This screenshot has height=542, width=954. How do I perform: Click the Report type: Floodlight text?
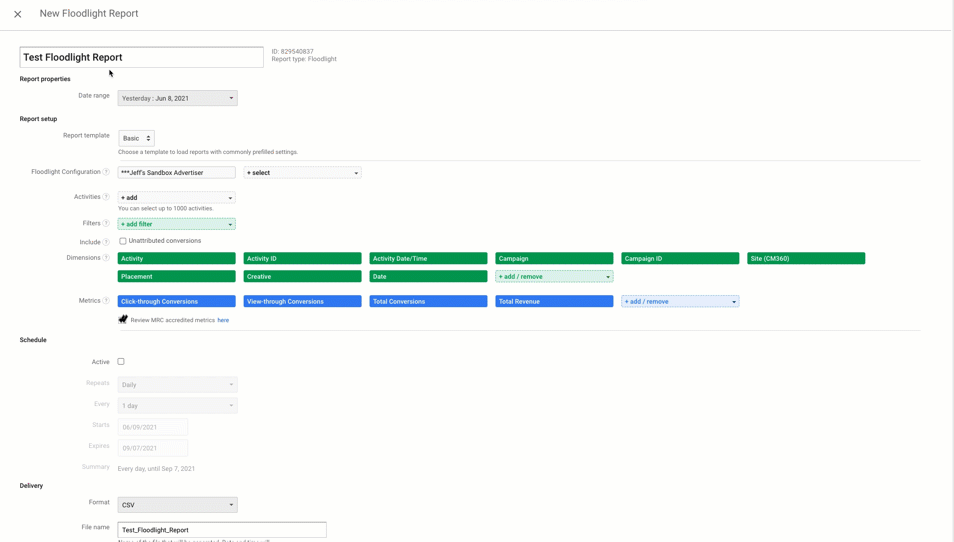pyautogui.click(x=304, y=59)
